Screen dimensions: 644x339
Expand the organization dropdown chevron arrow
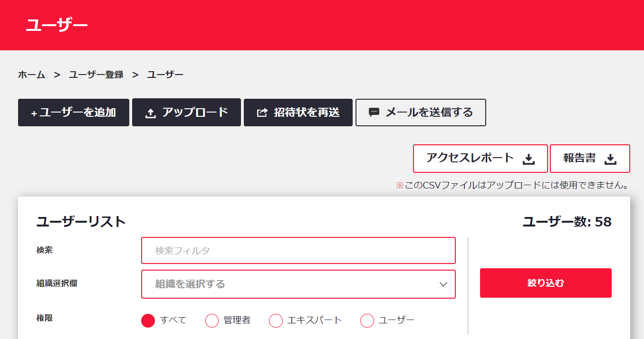443,284
